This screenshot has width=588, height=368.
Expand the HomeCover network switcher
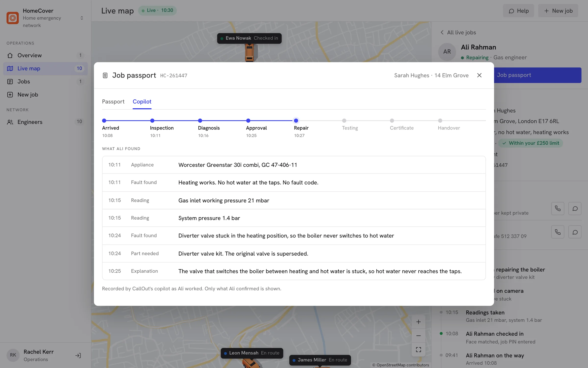(82, 18)
